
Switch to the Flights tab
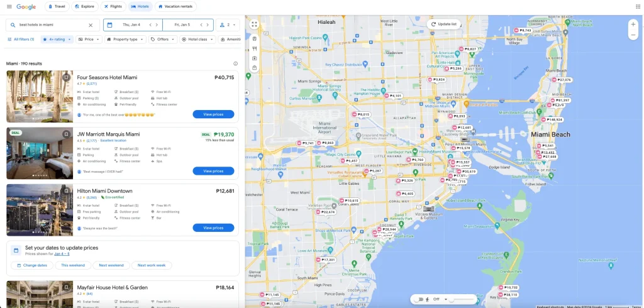tap(113, 6)
